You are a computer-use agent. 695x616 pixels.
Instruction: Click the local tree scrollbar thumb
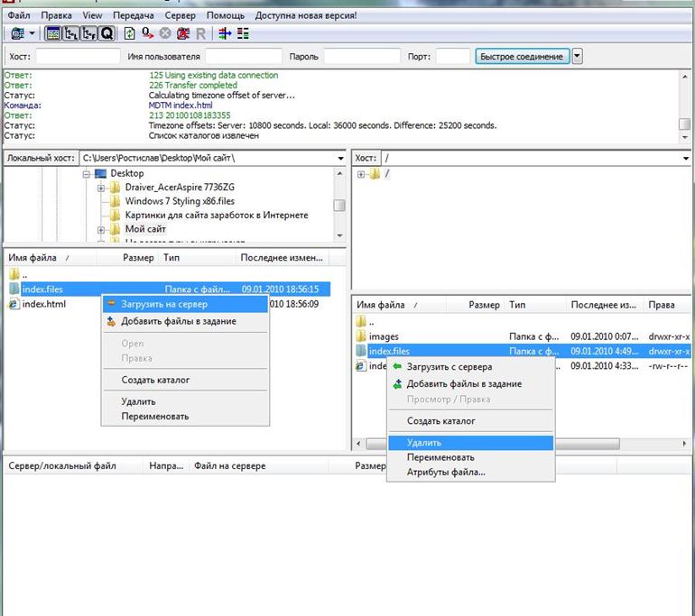coord(339,206)
